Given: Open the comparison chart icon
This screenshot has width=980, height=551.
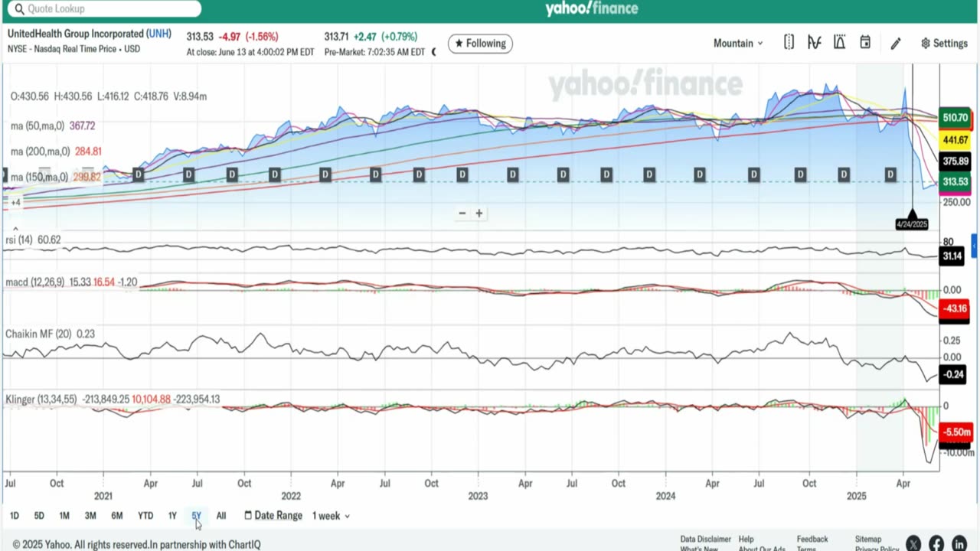Looking at the screenshot, I should [x=815, y=43].
